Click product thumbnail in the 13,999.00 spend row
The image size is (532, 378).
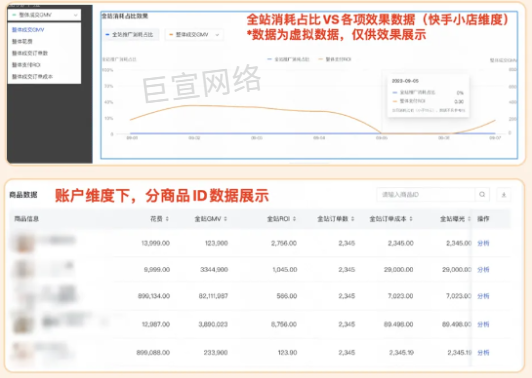click(23, 243)
